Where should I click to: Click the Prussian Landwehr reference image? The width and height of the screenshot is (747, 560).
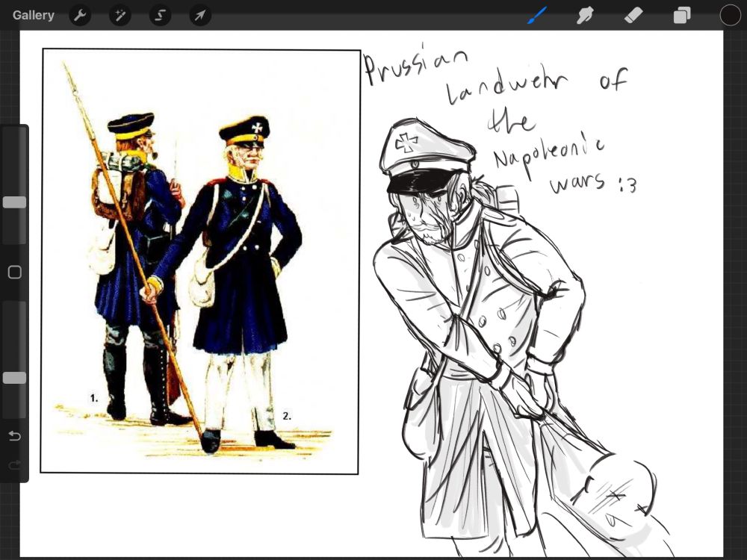(200, 261)
